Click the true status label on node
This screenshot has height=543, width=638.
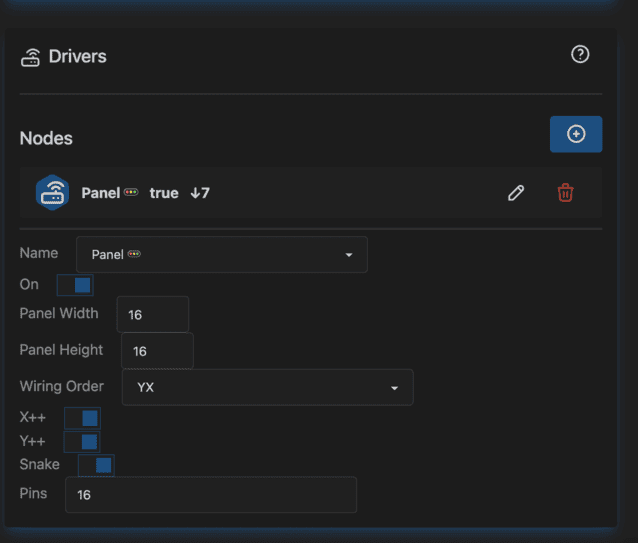click(164, 193)
